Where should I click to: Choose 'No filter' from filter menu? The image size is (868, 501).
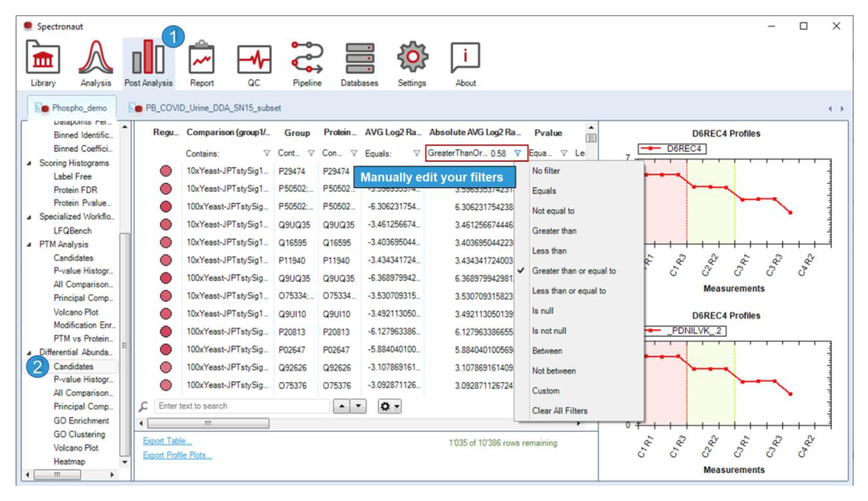click(546, 171)
